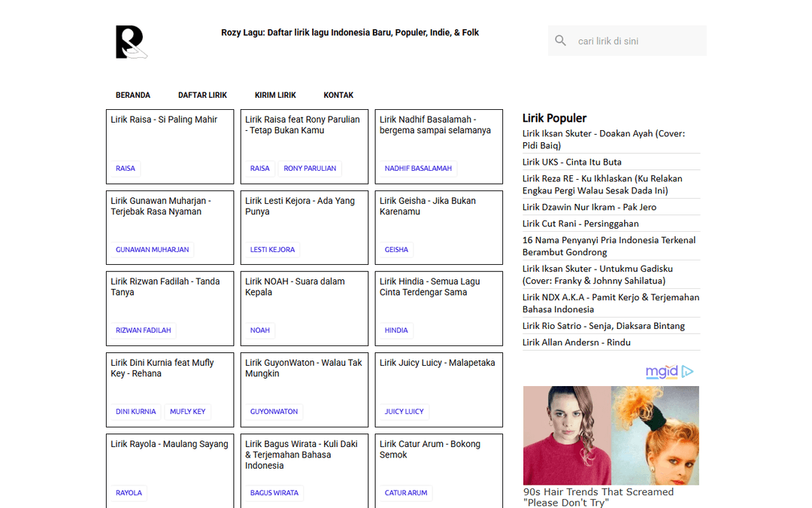Open Lirik Dini Kurnia feat Mufly Key Rehana

coord(162,368)
